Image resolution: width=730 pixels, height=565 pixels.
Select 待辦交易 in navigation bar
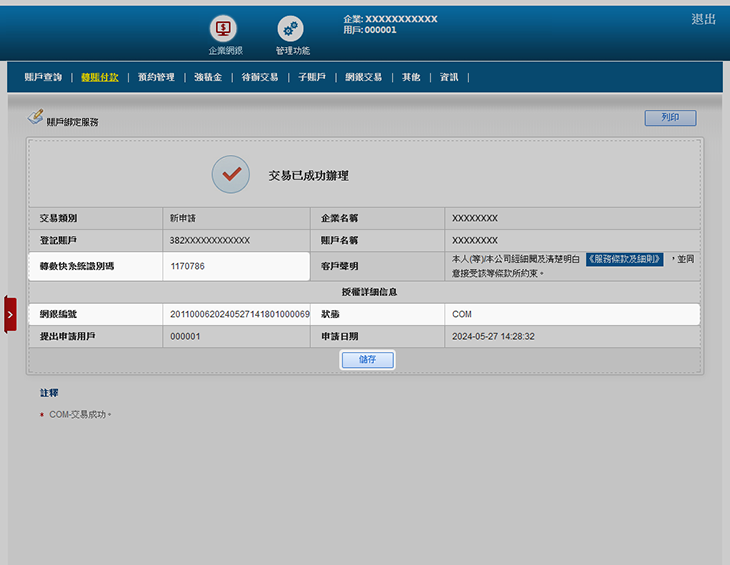tap(260, 77)
